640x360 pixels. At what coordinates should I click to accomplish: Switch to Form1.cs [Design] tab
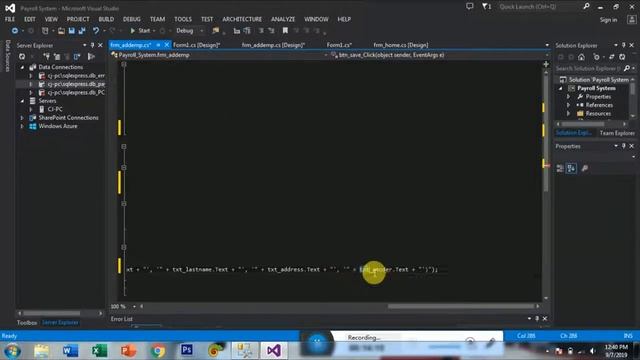[197, 45]
